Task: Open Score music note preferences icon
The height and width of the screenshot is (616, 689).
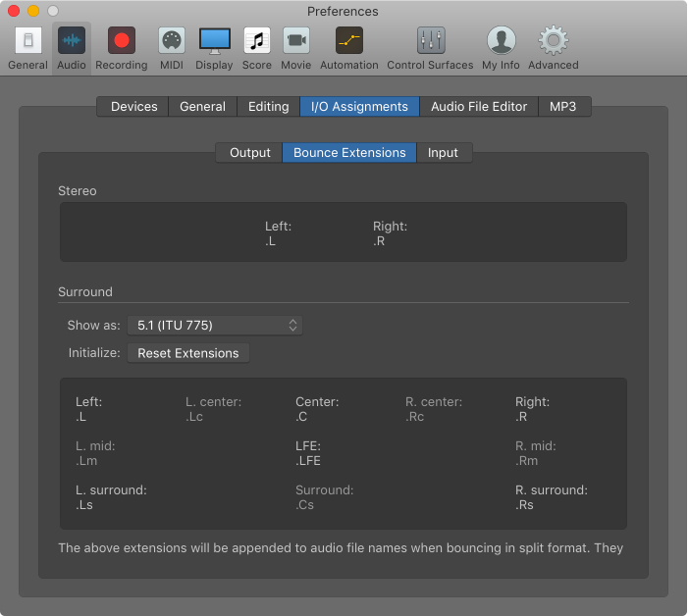Action: pyautogui.click(x=256, y=40)
